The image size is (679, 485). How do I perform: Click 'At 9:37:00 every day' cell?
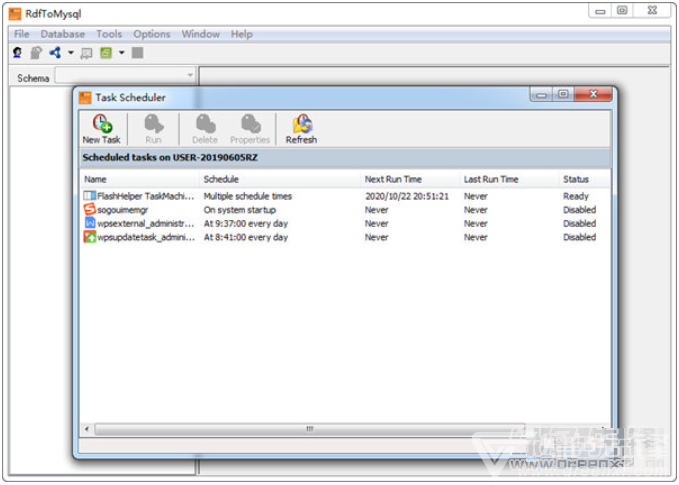coord(246,224)
